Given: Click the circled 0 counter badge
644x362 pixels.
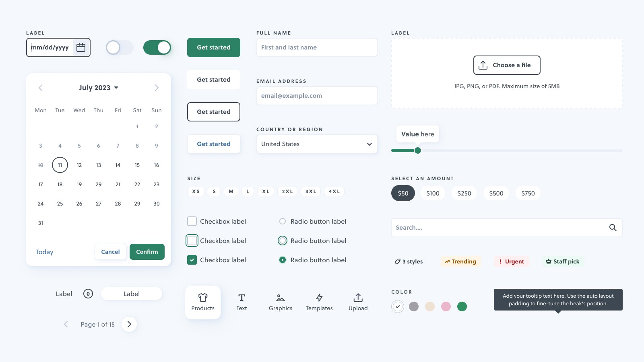Looking at the screenshot, I should pyautogui.click(x=88, y=294).
